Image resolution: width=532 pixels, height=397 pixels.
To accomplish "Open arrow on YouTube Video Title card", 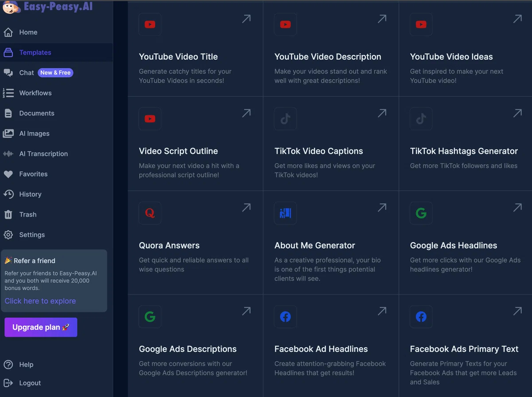I will [x=246, y=19].
